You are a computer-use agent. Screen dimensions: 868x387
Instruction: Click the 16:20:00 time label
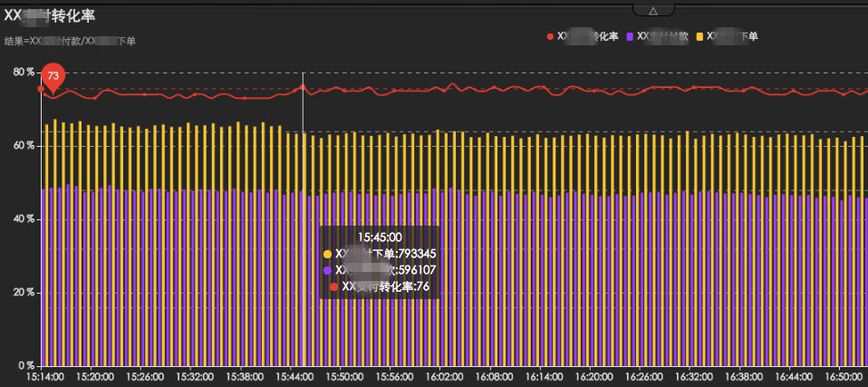click(594, 376)
